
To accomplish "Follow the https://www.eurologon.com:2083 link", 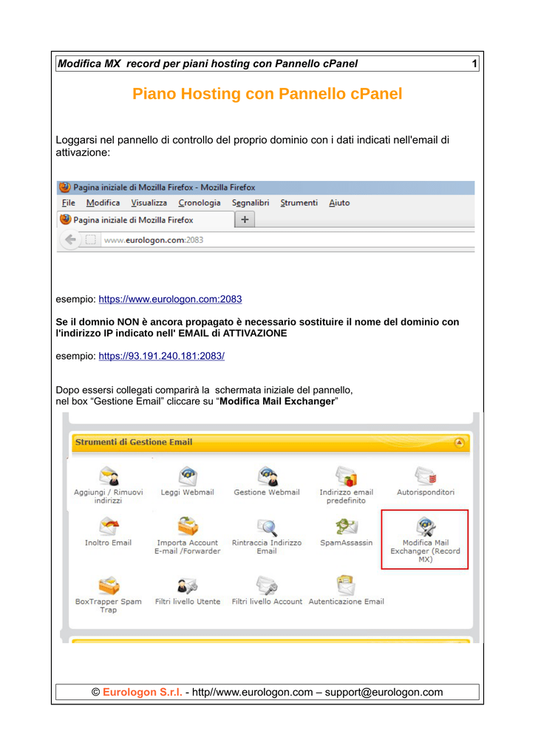I will pos(170,300).
